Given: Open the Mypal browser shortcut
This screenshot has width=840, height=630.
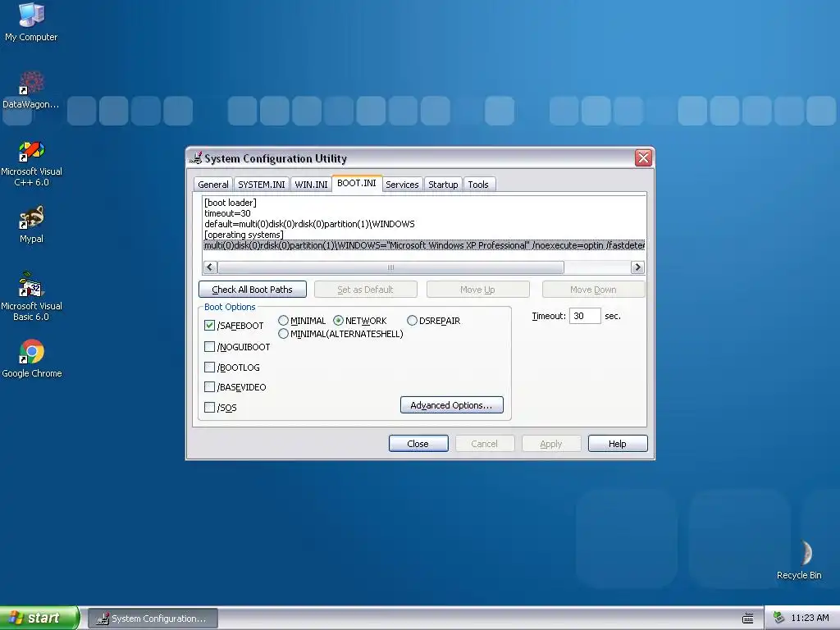Looking at the screenshot, I should coord(31,225).
